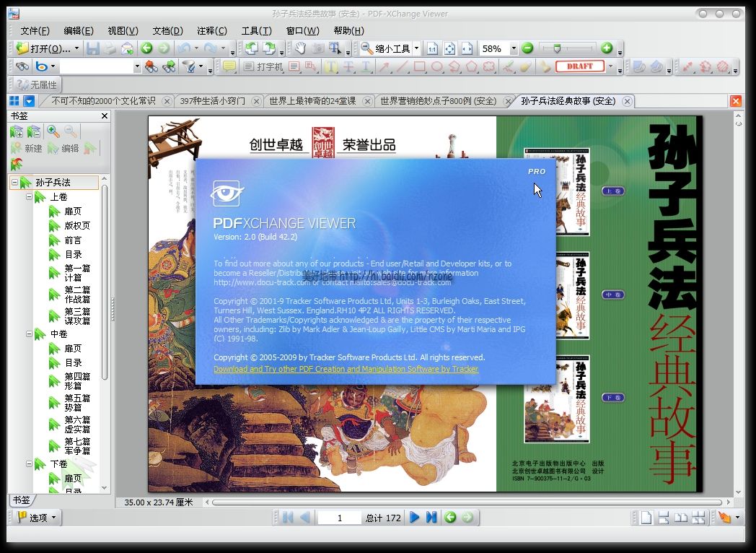Viewport: 756px width, 553px height.
Task: Click the blue Next Page arrow
Action: pos(414,518)
